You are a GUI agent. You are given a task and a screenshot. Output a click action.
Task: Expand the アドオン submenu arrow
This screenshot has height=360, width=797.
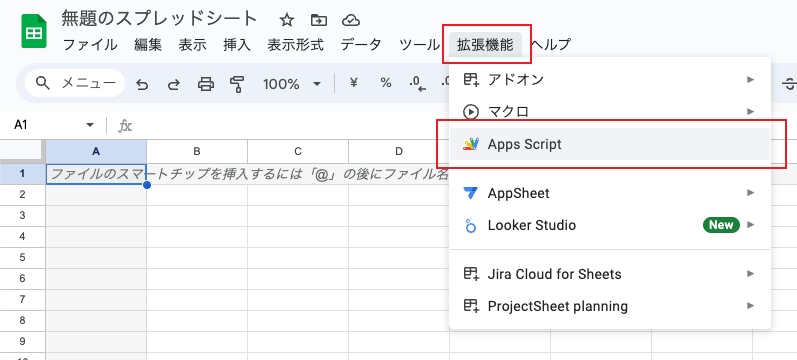tap(750, 79)
